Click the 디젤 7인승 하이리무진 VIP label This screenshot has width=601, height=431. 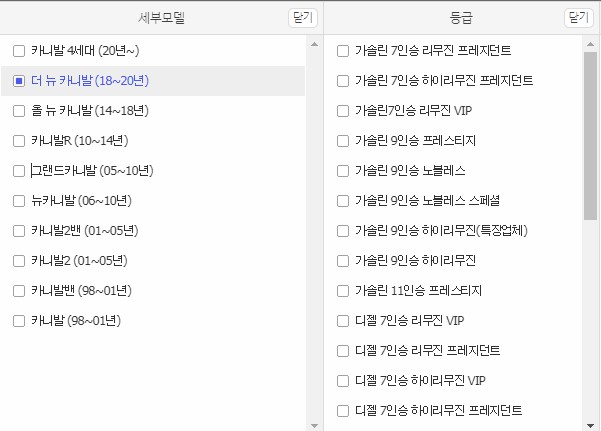420,380
